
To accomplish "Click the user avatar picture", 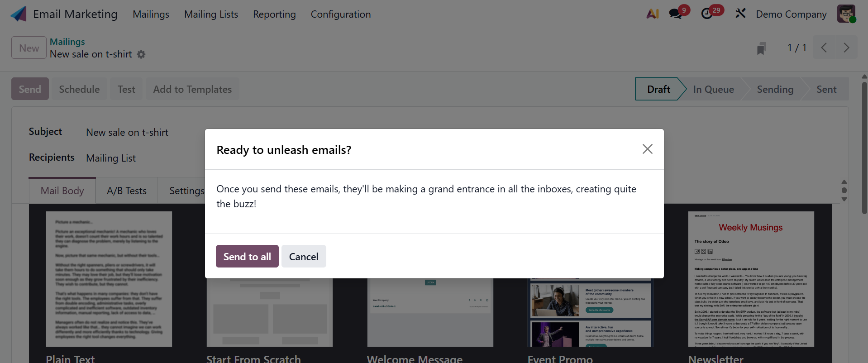I will click(x=846, y=14).
